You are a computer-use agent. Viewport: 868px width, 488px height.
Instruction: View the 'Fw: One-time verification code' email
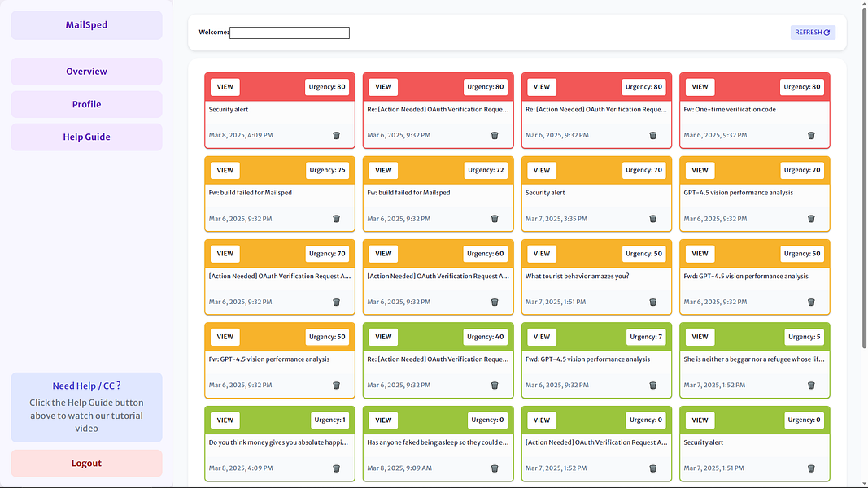click(x=700, y=87)
